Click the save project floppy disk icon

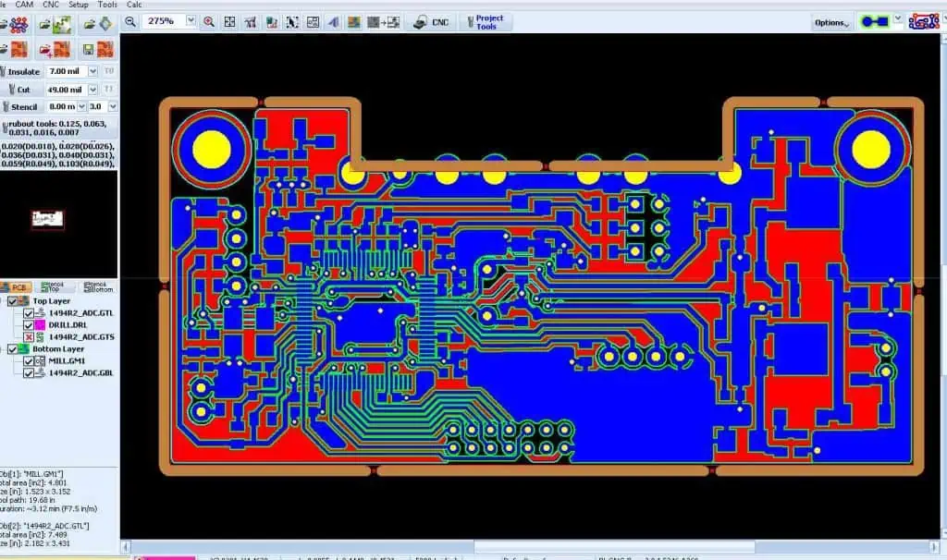pyautogui.click(x=89, y=49)
